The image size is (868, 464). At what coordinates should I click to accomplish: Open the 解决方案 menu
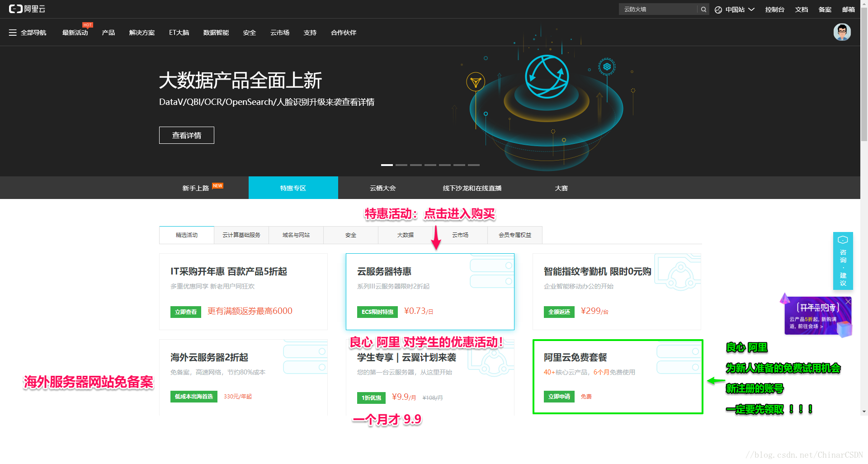coord(142,33)
